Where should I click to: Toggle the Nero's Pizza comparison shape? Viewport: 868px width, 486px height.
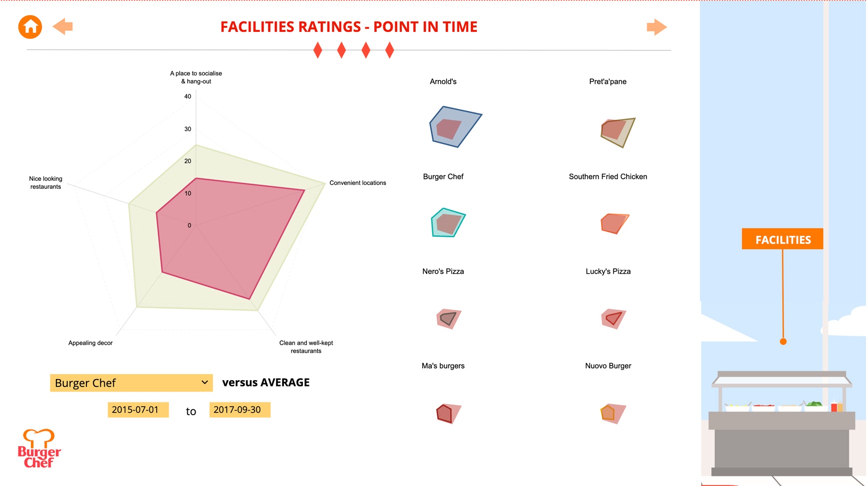(448, 318)
